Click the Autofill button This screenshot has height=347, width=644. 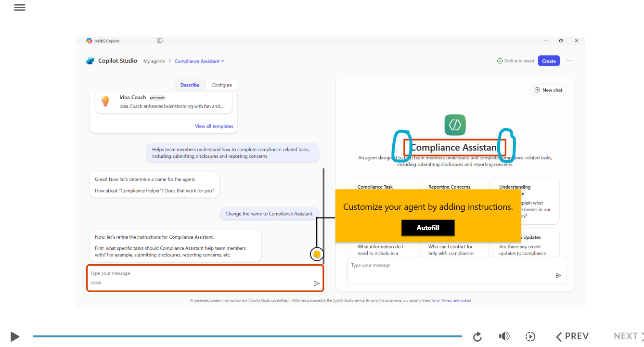(428, 228)
